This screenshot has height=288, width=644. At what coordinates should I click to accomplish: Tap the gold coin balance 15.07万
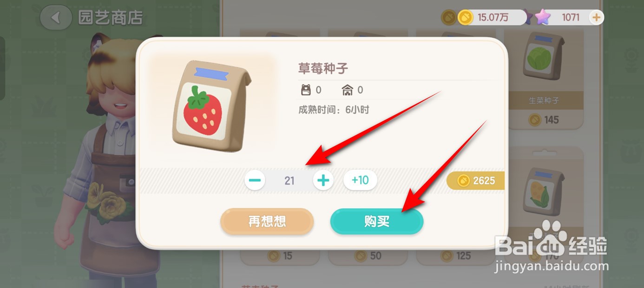[493, 18]
